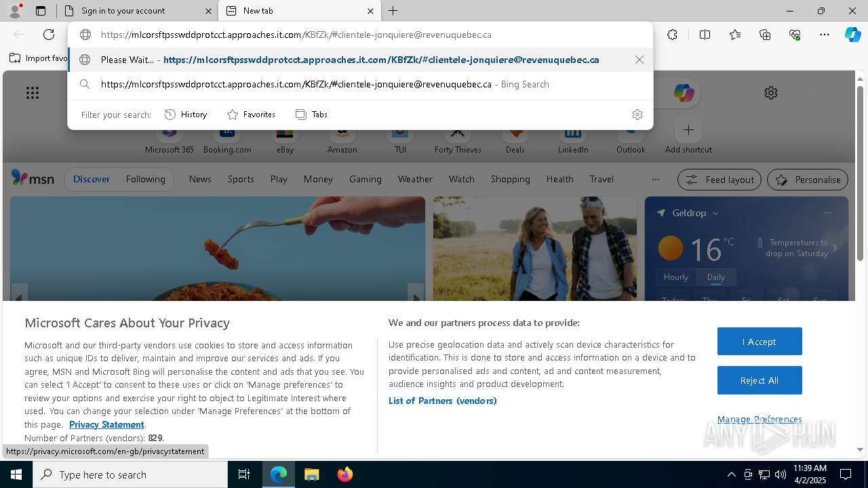Open the app launcher grid icon
Image resolution: width=868 pixels, height=488 pixels.
point(33,93)
